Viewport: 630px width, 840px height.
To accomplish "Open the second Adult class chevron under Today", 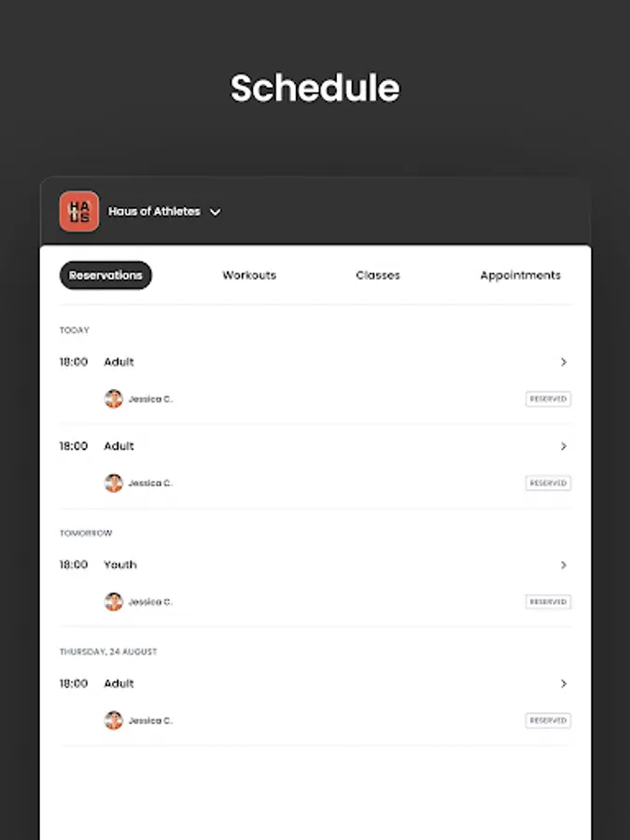I will 564,446.
